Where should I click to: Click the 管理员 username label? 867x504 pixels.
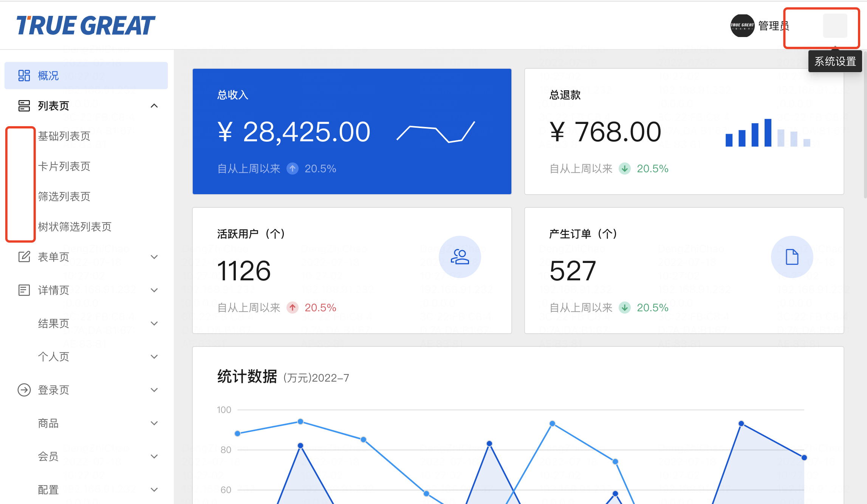tap(774, 26)
